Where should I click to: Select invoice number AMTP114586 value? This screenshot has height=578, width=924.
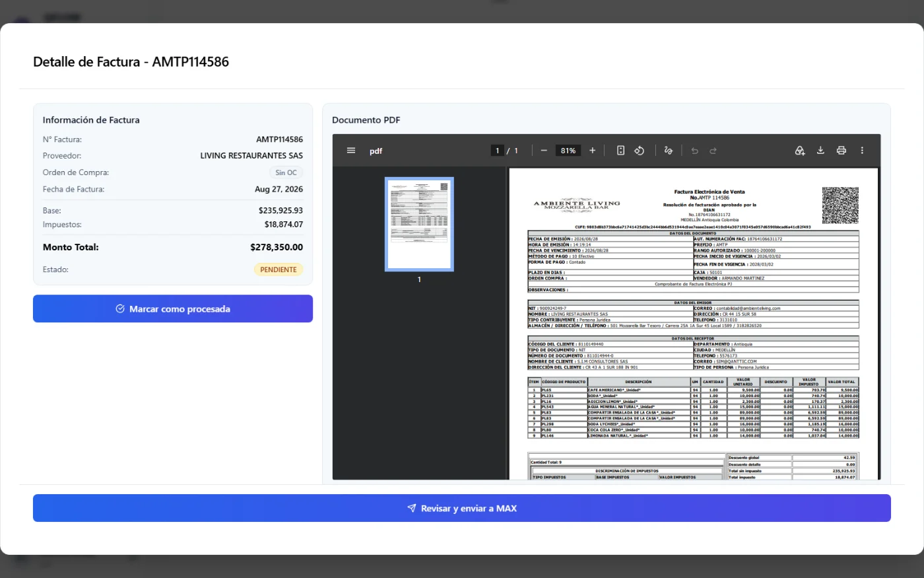pos(280,139)
